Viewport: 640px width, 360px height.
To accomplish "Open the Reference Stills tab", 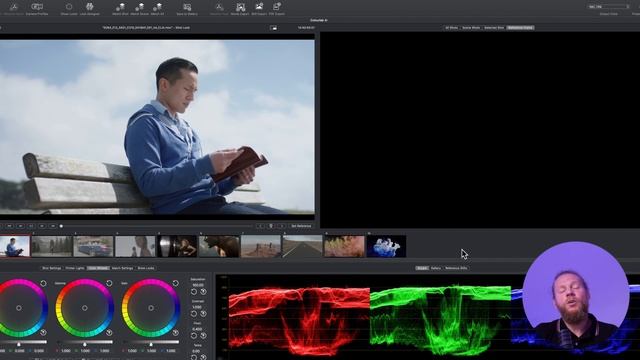I will (456, 268).
